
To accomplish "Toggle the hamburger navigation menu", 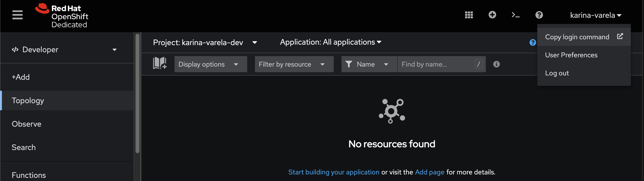I will [18, 15].
